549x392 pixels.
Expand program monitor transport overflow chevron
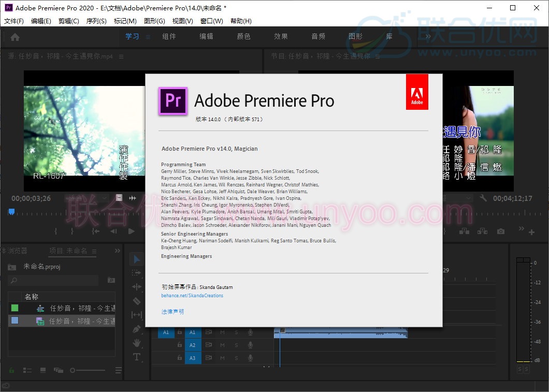point(522,229)
